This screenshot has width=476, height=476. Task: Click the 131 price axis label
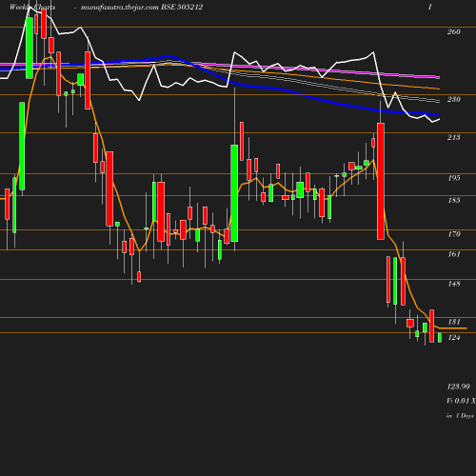454,322
